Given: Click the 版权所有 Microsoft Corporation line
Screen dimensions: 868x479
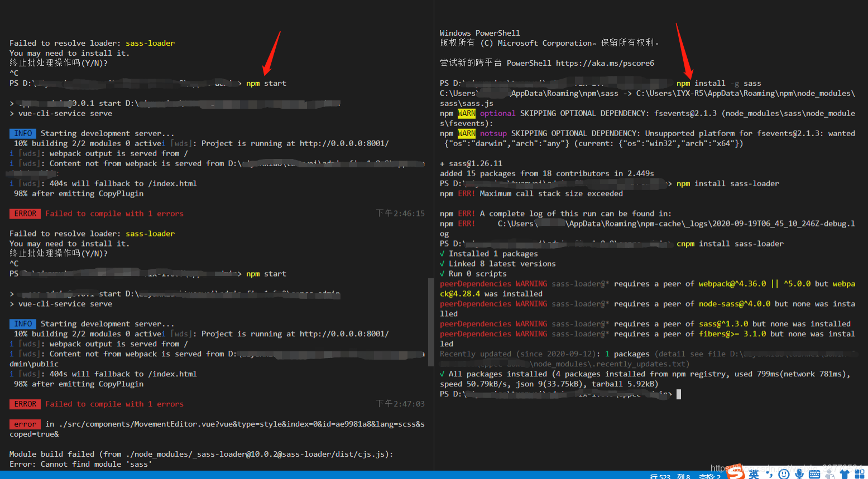Looking at the screenshot, I should 550,43.
